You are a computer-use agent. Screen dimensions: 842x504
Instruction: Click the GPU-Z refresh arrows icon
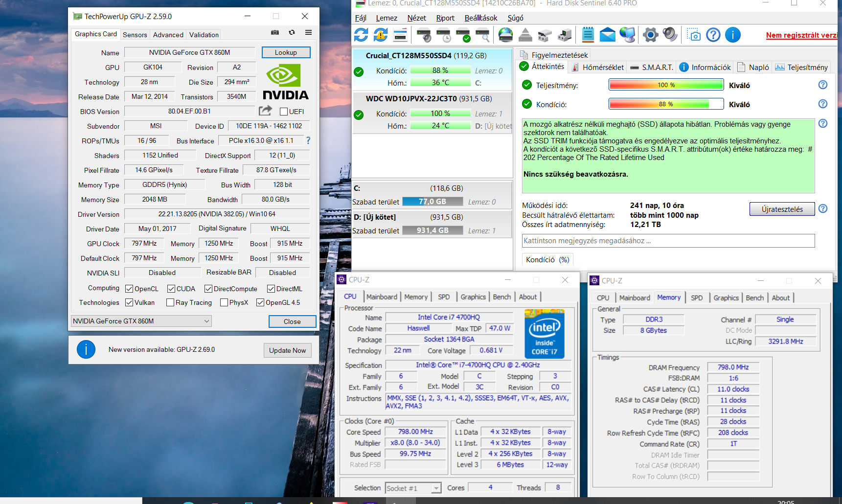[292, 32]
